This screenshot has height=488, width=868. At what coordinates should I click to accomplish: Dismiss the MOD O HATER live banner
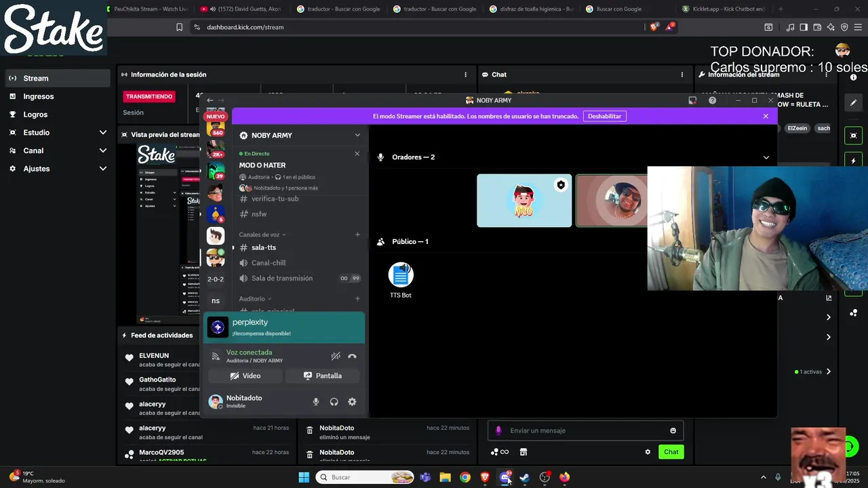[357, 154]
